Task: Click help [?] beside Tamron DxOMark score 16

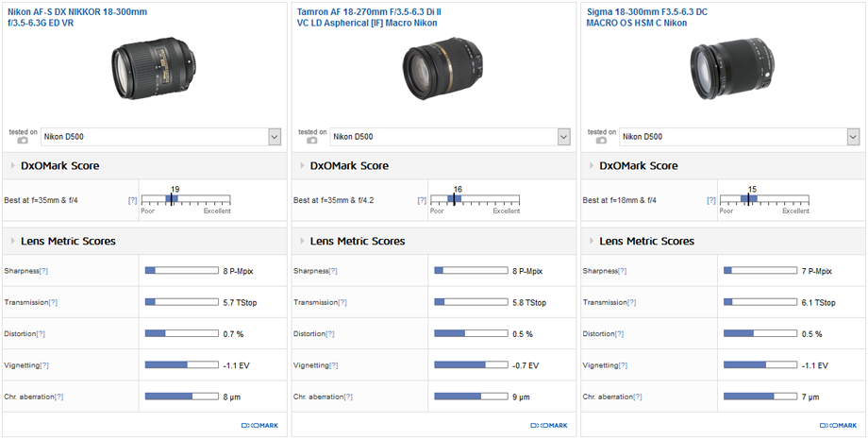Action: (422, 200)
